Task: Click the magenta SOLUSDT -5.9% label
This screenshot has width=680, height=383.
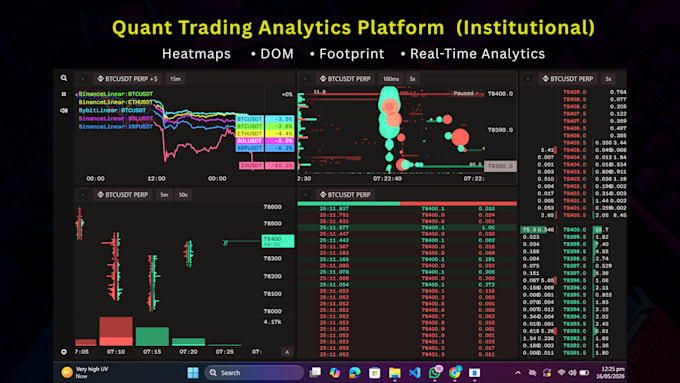Action: (x=265, y=141)
